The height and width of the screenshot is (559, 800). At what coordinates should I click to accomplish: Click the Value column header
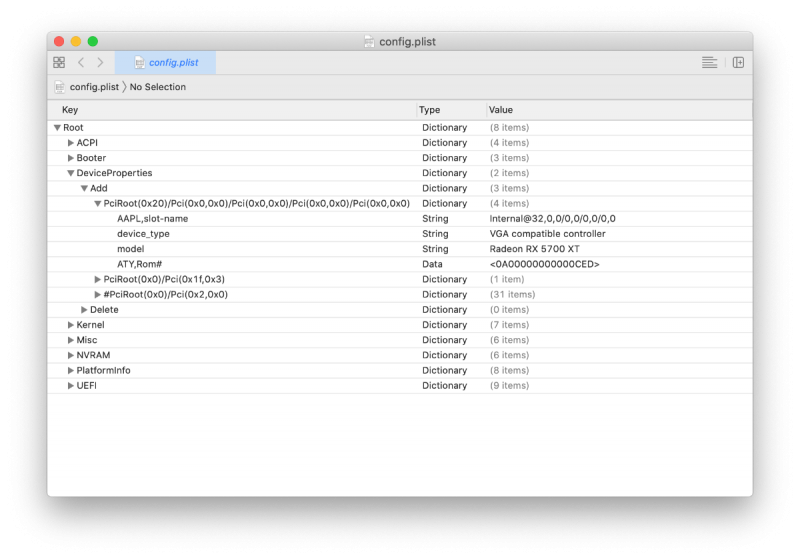pyautogui.click(x=501, y=110)
